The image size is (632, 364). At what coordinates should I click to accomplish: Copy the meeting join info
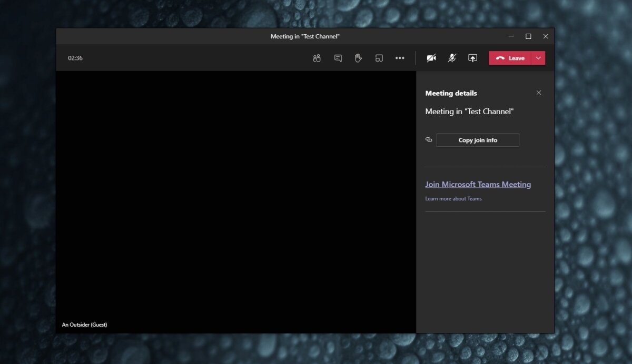point(478,140)
